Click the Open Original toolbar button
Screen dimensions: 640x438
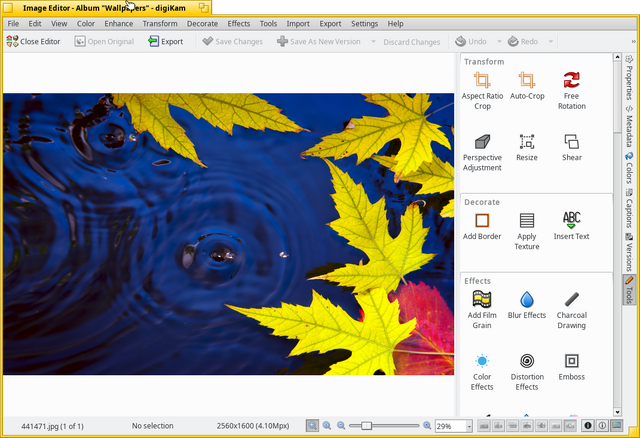104,41
